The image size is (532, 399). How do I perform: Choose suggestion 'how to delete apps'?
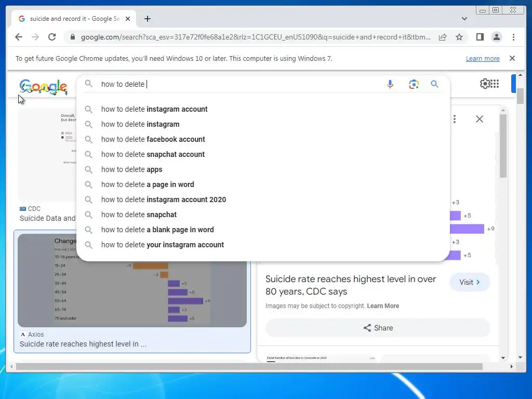pos(263,169)
